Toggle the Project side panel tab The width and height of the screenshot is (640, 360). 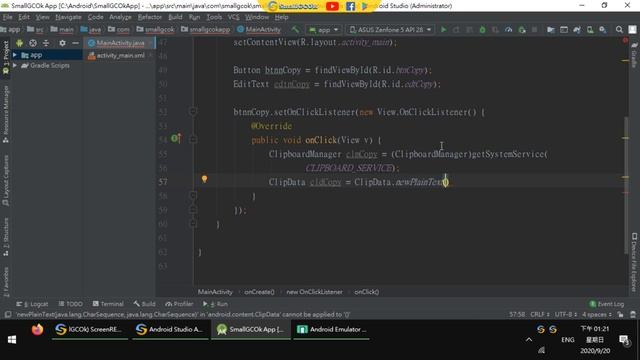(x=6, y=57)
